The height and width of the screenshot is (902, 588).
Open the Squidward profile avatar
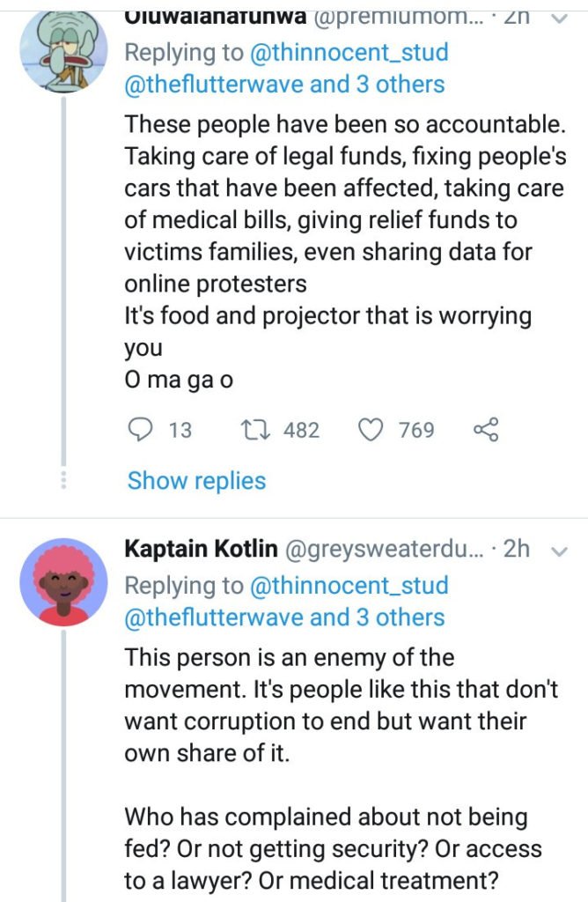[62, 51]
